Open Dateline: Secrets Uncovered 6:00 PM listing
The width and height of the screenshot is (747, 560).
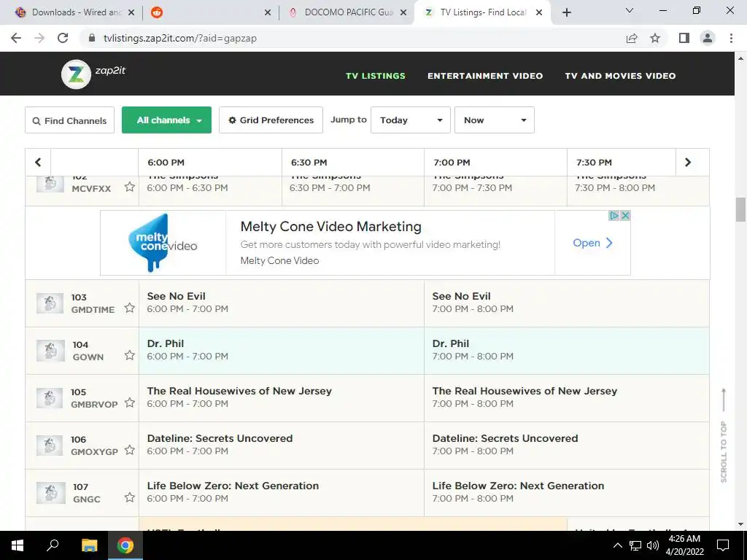click(282, 446)
